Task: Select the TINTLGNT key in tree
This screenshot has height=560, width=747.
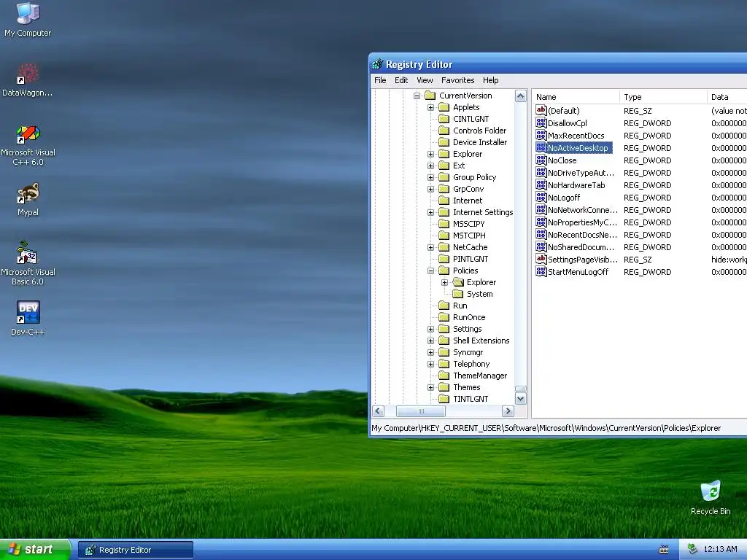Action: coord(471,399)
